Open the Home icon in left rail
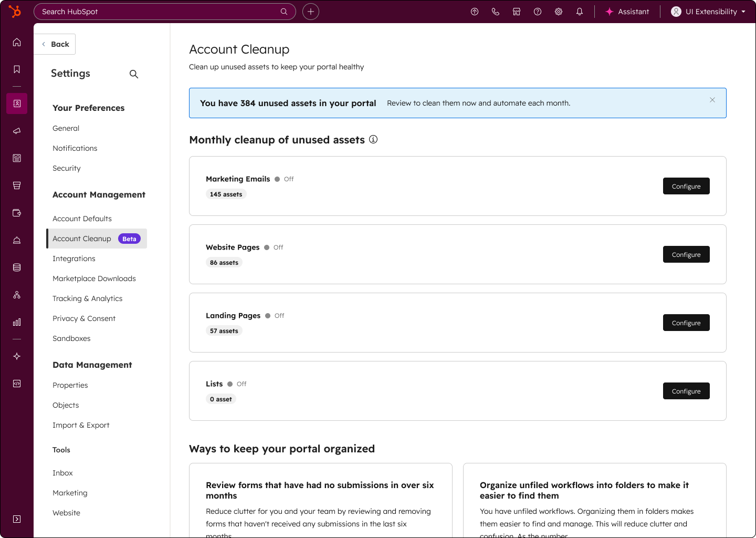Image resolution: width=756 pixels, height=538 pixels. point(17,42)
